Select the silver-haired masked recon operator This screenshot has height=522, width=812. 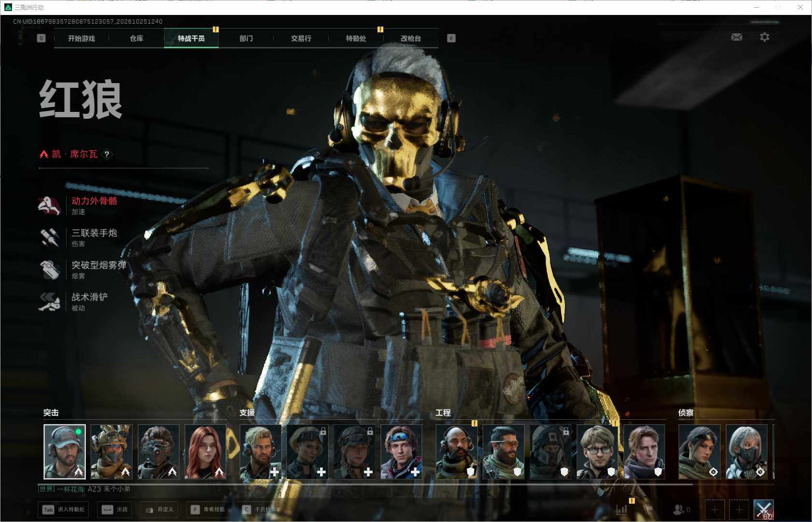(747, 452)
